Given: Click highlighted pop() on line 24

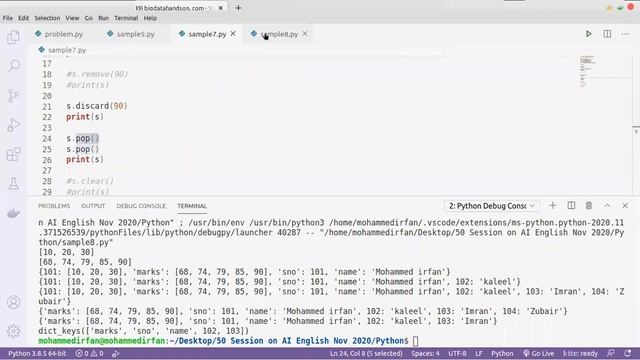Looking at the screenshot, I should [87, 138].
